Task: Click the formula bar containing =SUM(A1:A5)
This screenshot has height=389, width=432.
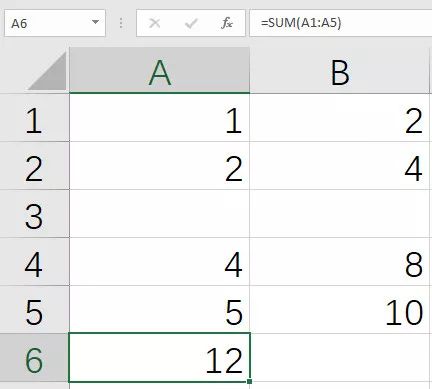Action: click(341, 23)
